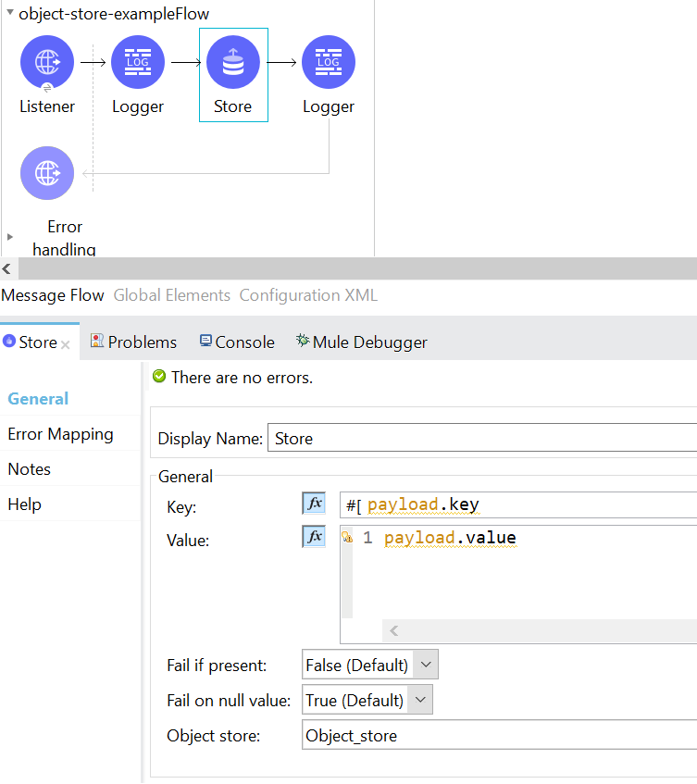Open Error Mapping section
The width and height of the screenshot is (697, 784).
60,434
